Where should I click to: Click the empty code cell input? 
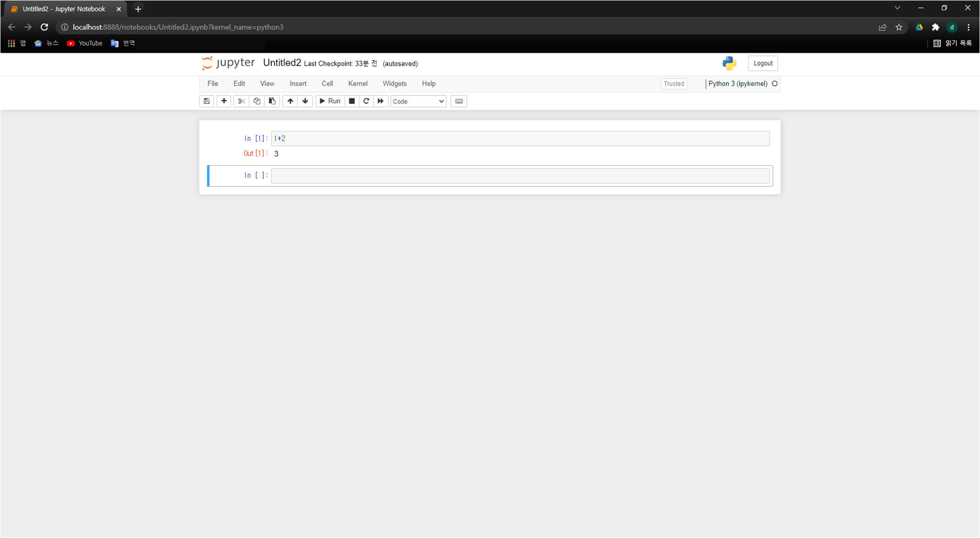click(x=520, y=175)
